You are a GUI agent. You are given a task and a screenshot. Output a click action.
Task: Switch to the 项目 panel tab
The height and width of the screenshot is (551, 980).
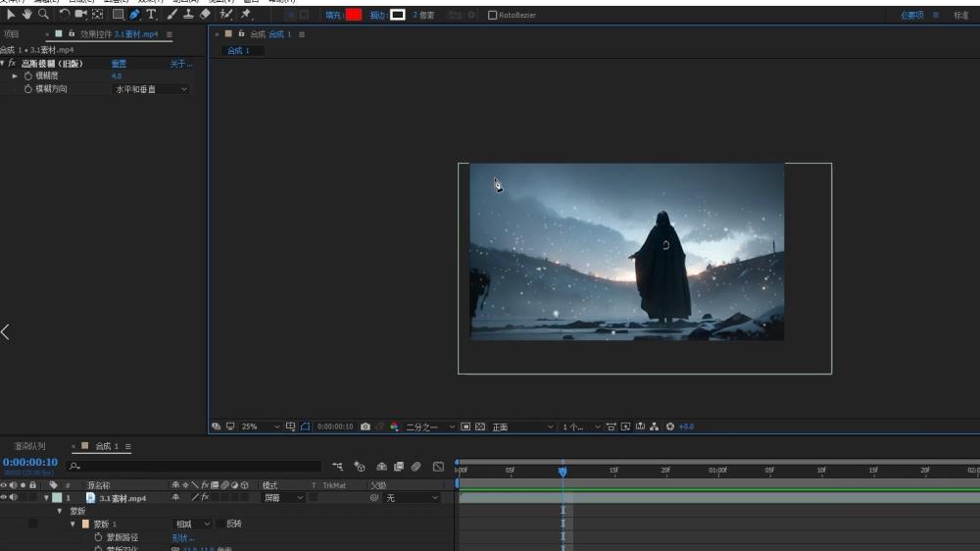point(11,34)
